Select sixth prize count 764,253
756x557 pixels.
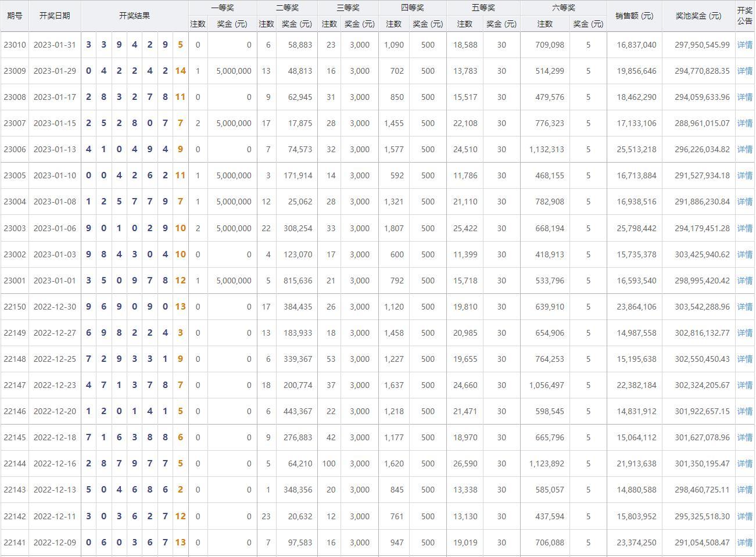point(550,359)
